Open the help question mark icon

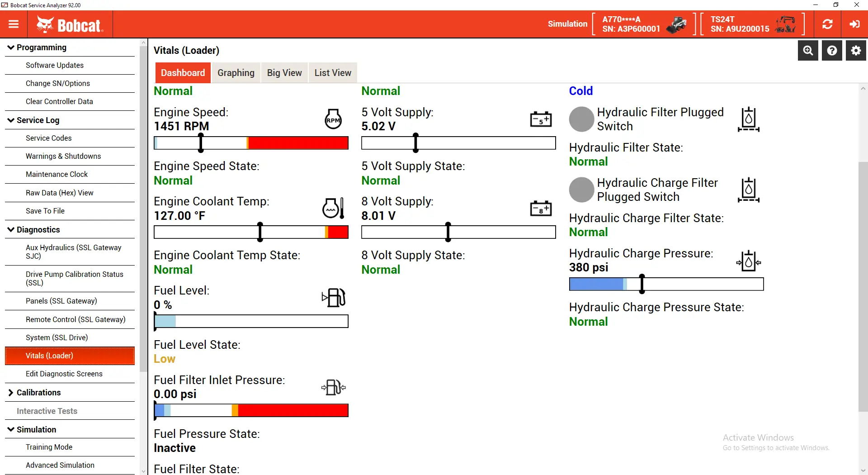pos(832,51)
